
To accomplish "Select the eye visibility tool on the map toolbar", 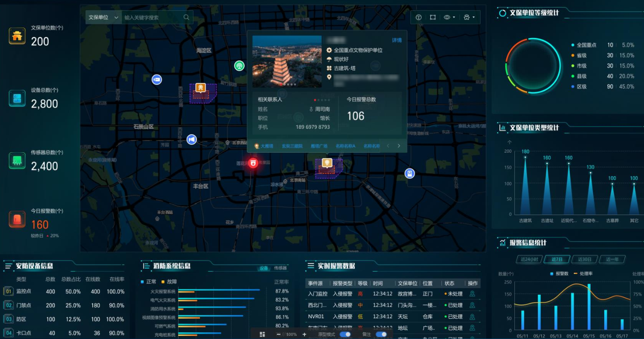I will coord(446,17).
